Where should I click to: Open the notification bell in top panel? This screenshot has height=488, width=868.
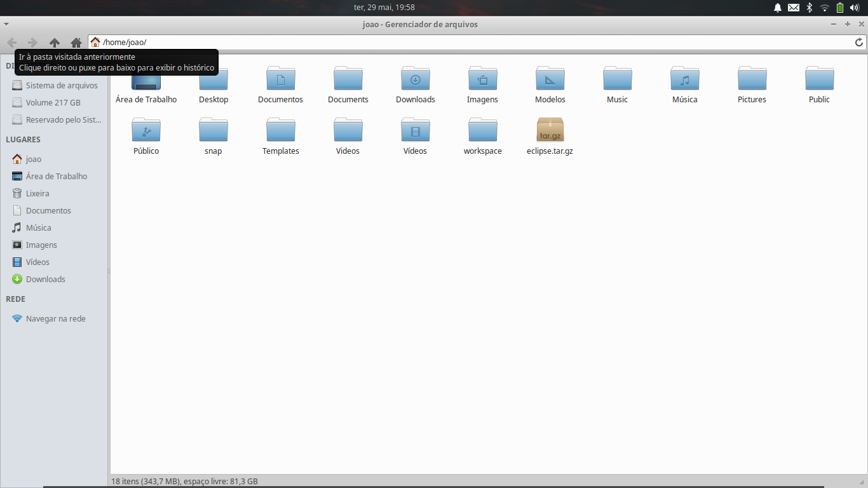778,8
